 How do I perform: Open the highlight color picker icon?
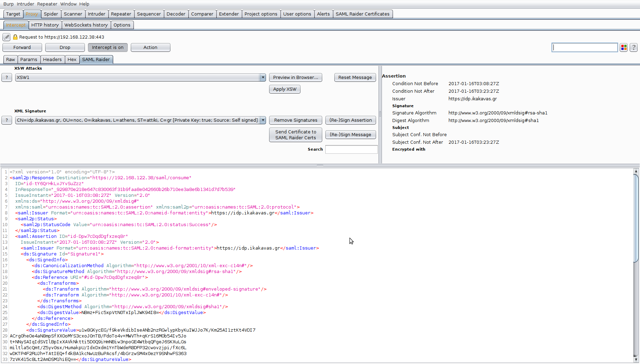click(x=623, y=48)
